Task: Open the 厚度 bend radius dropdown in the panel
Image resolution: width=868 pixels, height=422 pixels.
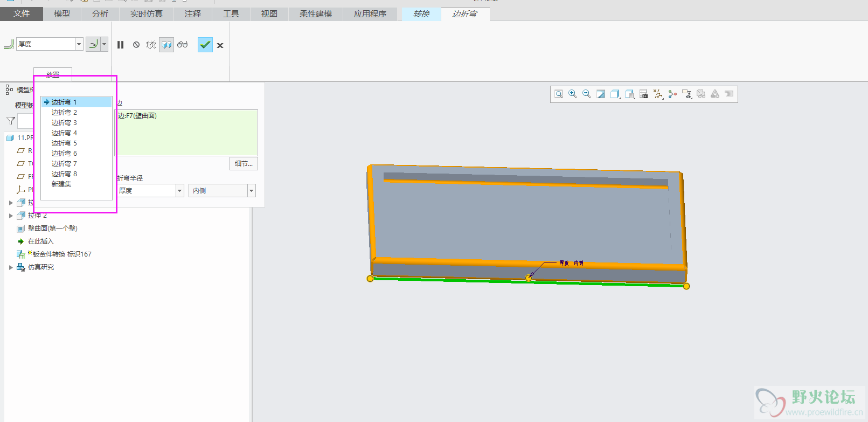Action: click(x=180, y=191)
